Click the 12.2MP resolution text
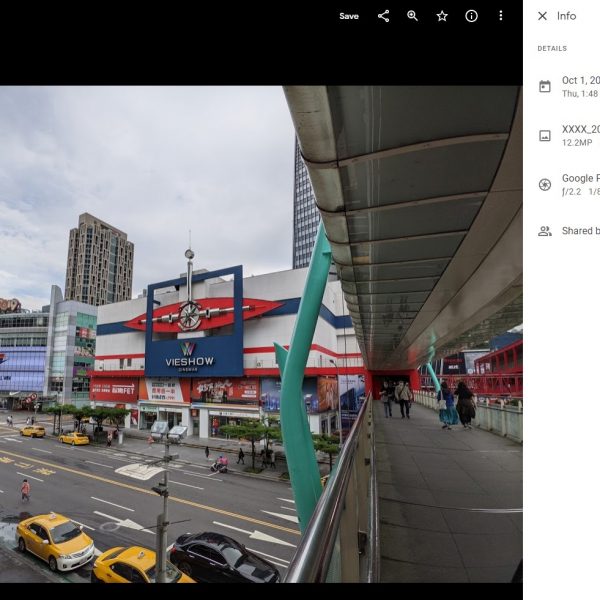This screenshot has height=600, width=600. pos(577,143)
